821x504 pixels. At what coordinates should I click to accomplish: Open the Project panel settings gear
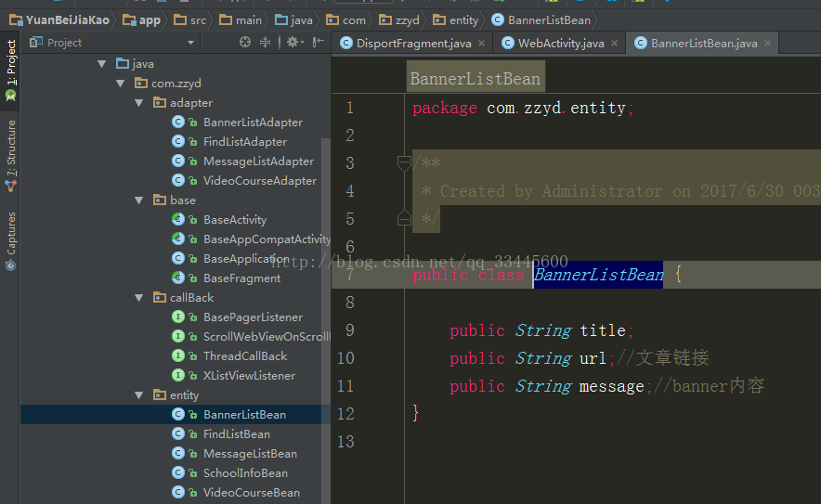[x=294, y=43]
